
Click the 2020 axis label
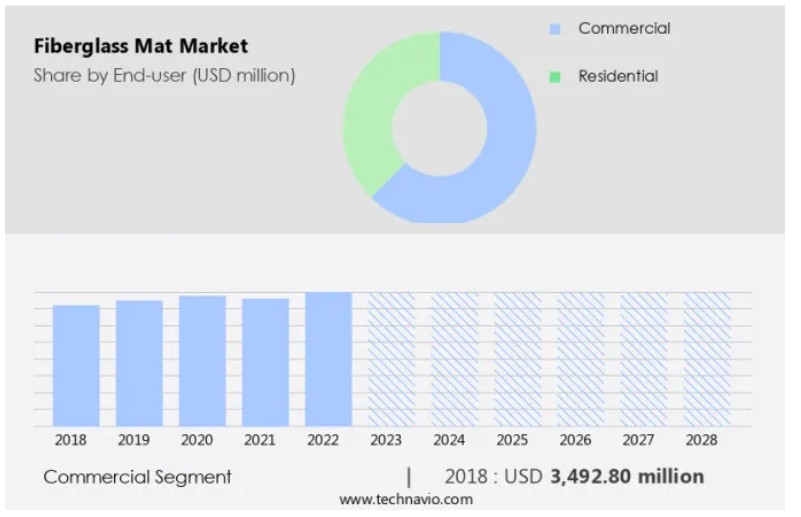click(x=197, y=440)
